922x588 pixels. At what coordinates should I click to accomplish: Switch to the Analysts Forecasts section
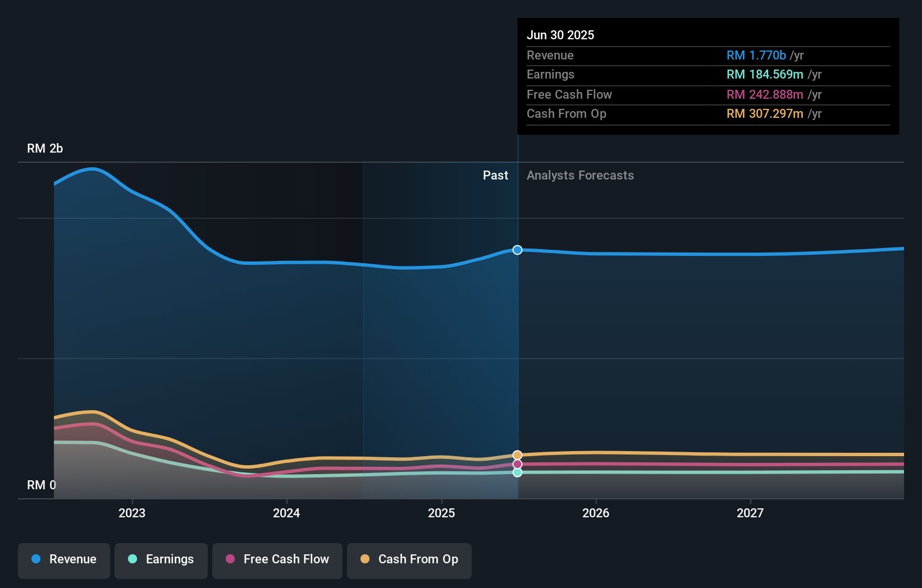click(580, 175)
